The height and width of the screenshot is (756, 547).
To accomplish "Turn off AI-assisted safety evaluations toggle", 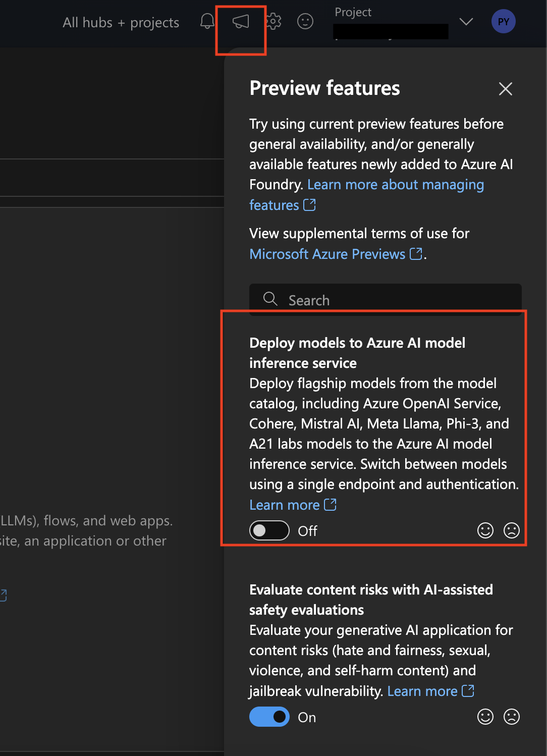I will tap(269, 717).
